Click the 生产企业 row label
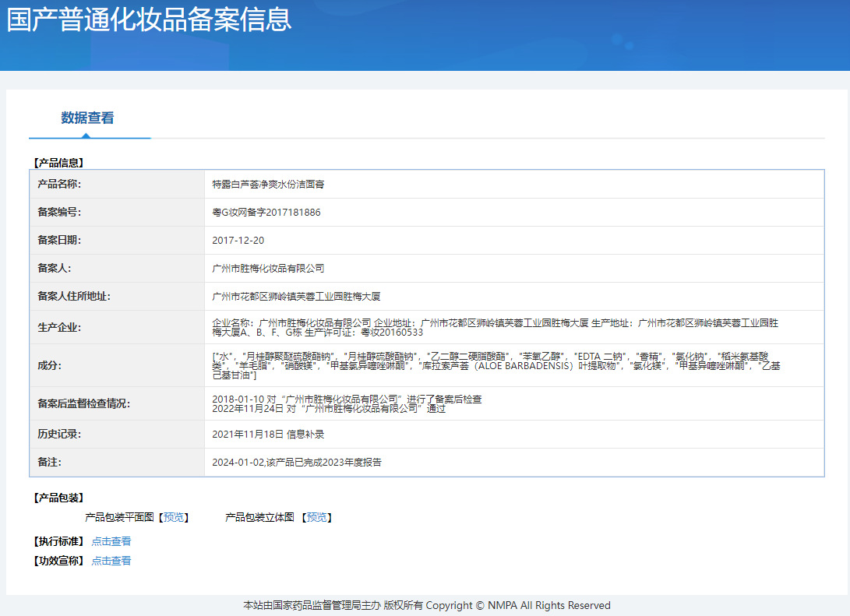The image size is (850, 616). pyautogui.click(x=59, y=327)
